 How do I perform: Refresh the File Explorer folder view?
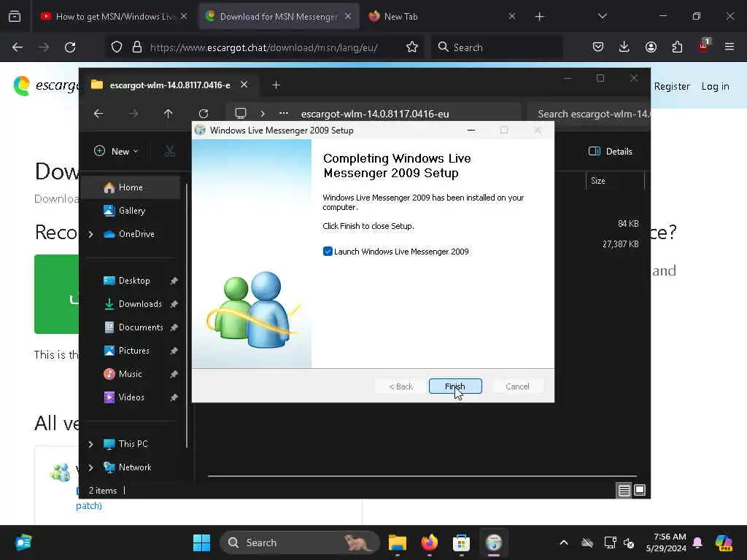pyautogui.click(x=204, y=113)
